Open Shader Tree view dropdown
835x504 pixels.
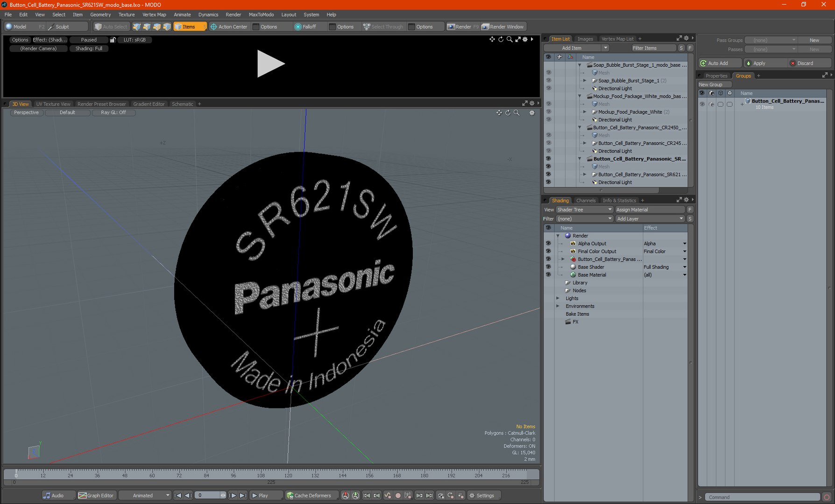click(584, 210)
